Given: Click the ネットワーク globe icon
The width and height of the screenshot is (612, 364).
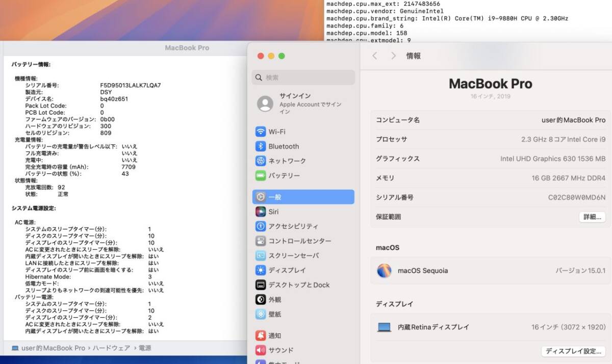Looking at the screenshot, I should click(x=261, y=161).
